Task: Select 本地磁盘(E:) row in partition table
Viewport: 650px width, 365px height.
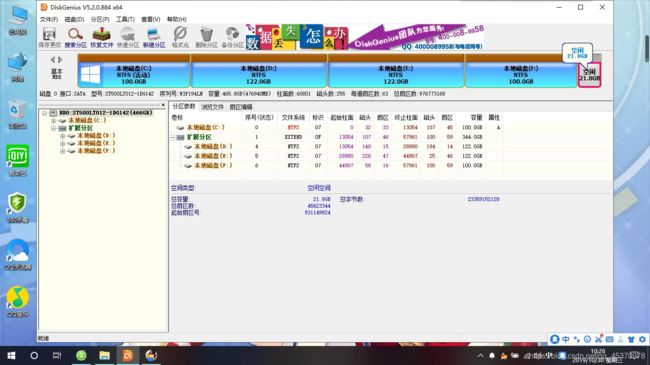Action: click(337, 156)
